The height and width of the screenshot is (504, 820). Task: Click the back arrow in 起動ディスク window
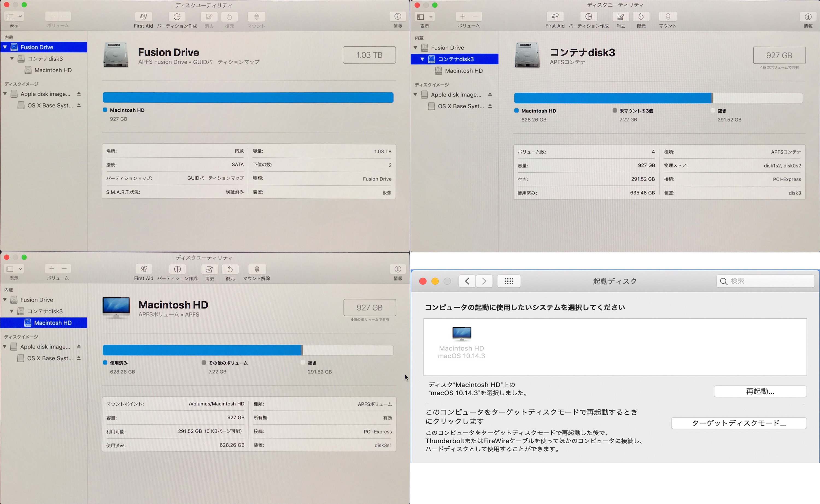[x=467, y=281]
